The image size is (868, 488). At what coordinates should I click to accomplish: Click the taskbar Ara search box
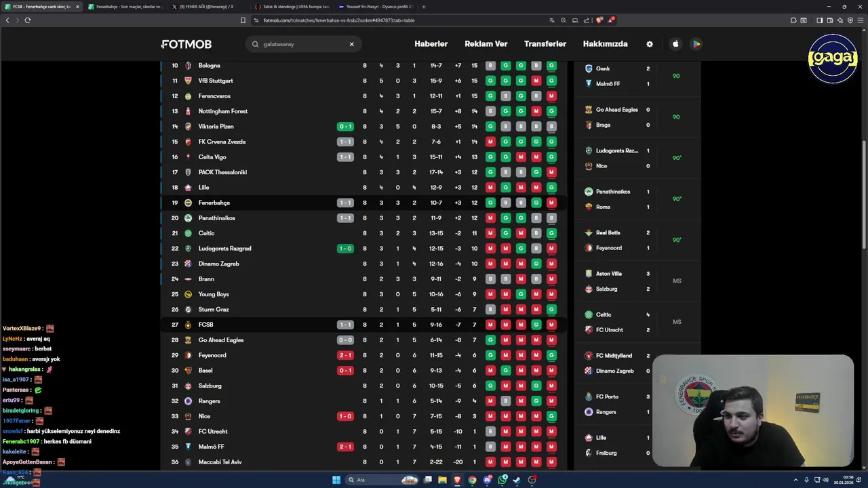pos(383,480)
